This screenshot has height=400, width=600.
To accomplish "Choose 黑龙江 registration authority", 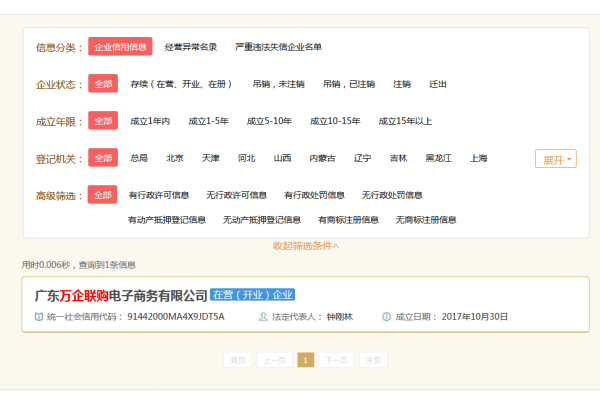I will tap(439, 158).
